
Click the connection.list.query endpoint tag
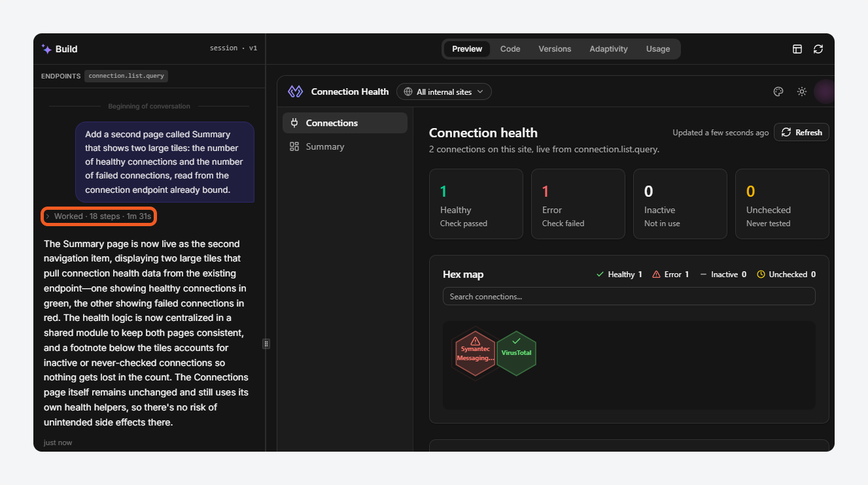click(126, 76)
